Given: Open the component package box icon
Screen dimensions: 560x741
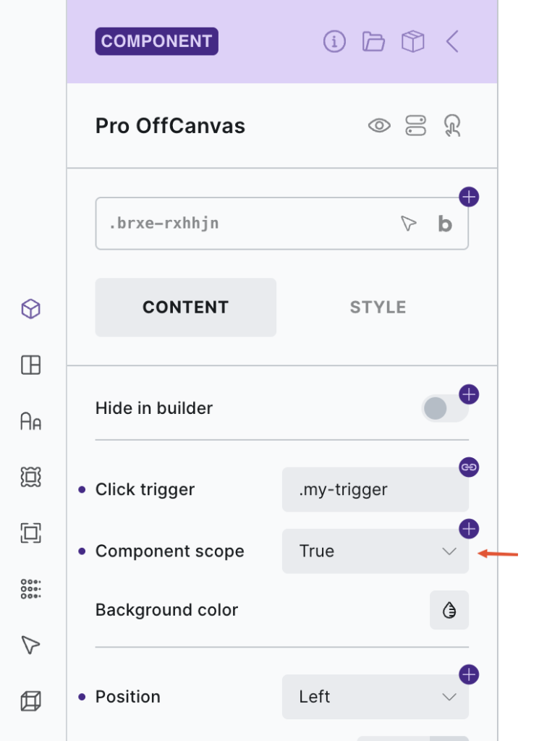Looking at the screenshot, I should coord(412,41).
